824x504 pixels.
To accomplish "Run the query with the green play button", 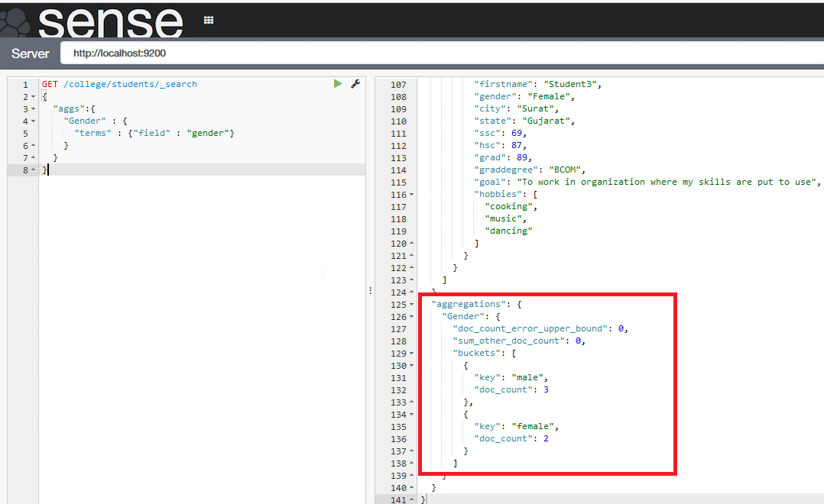I will click(338, 84).
